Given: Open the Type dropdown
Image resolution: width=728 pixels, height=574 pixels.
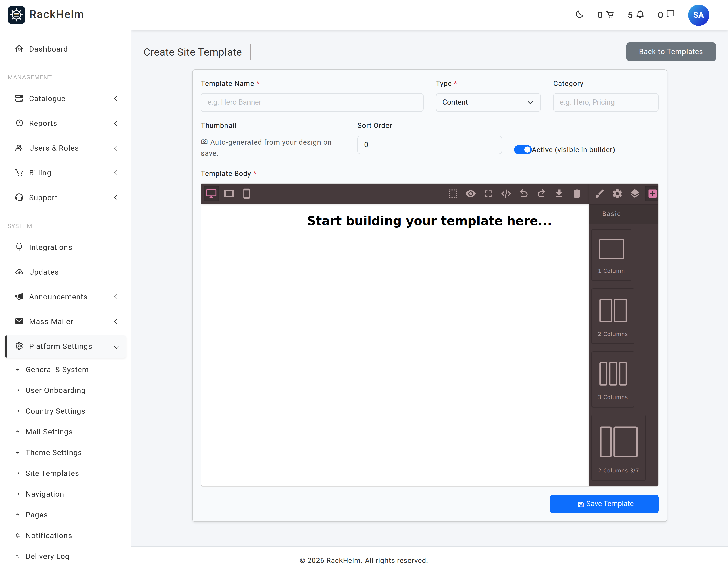Looking at the screenshot, I should [x=488, y=102].
